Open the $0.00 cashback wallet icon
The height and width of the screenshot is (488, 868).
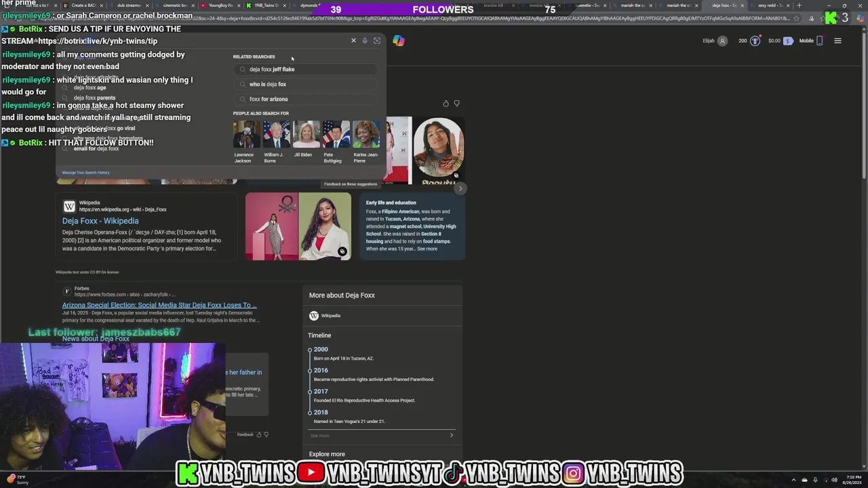pyautogui.click(x=787, y=41)
